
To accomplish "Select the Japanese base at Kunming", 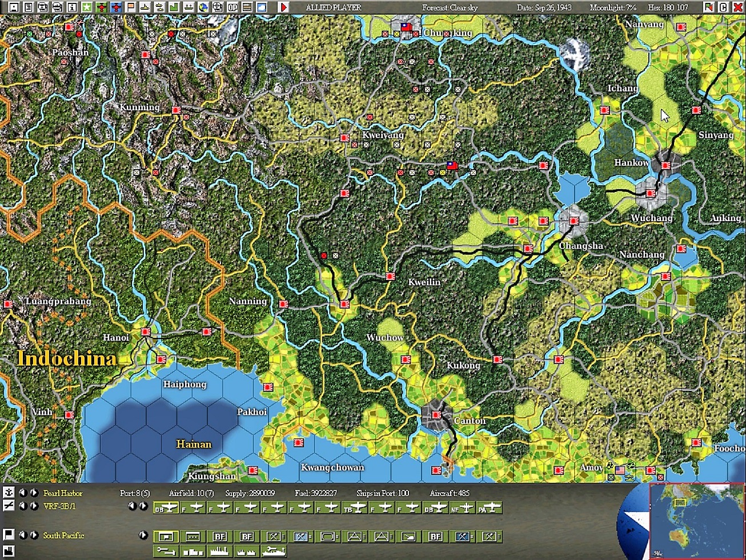I will pyautogui.click(x=176, y=110).
